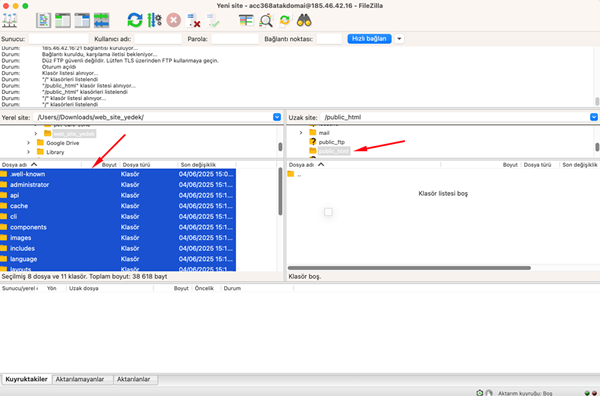Toggle the remote directory tree view

click(x=82, y=20)
